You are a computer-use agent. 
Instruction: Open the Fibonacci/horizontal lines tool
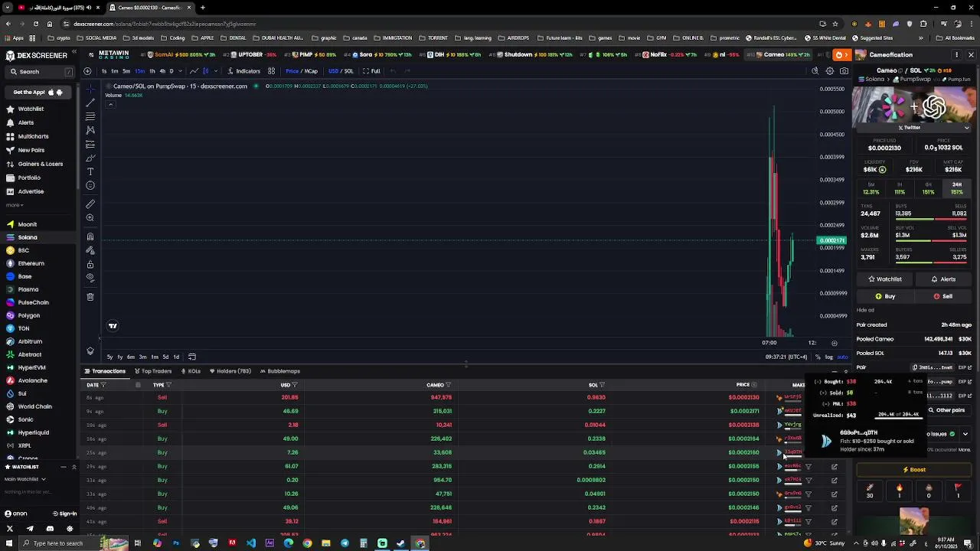90,116
